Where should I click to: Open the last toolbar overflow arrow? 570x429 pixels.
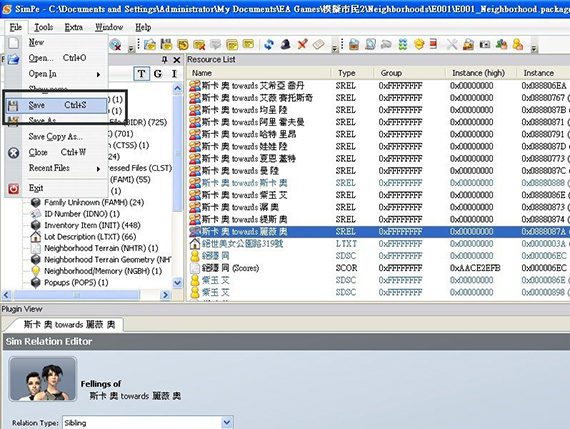[x=534, y=47]
